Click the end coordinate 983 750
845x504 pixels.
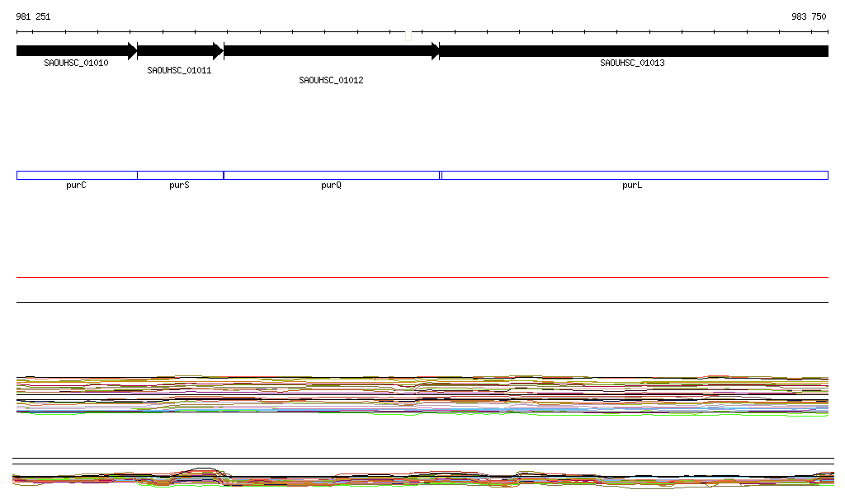[x=809, y=16]
